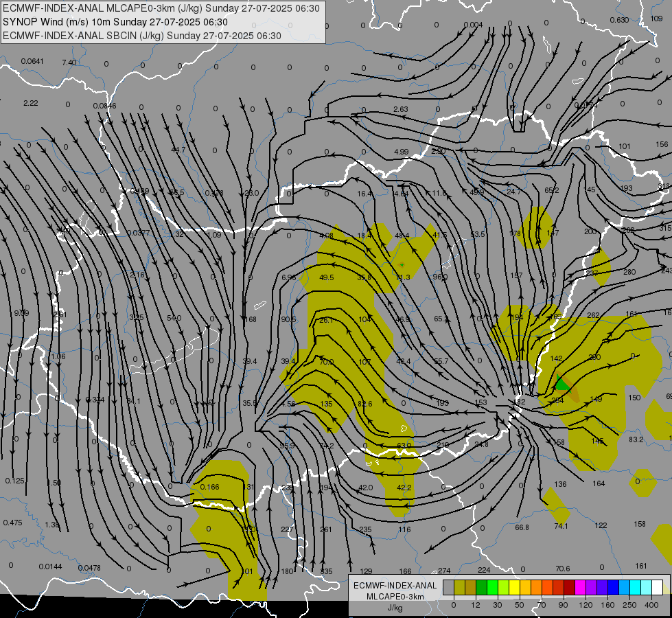Click the map value 274
672x618 pixels.
444,571
